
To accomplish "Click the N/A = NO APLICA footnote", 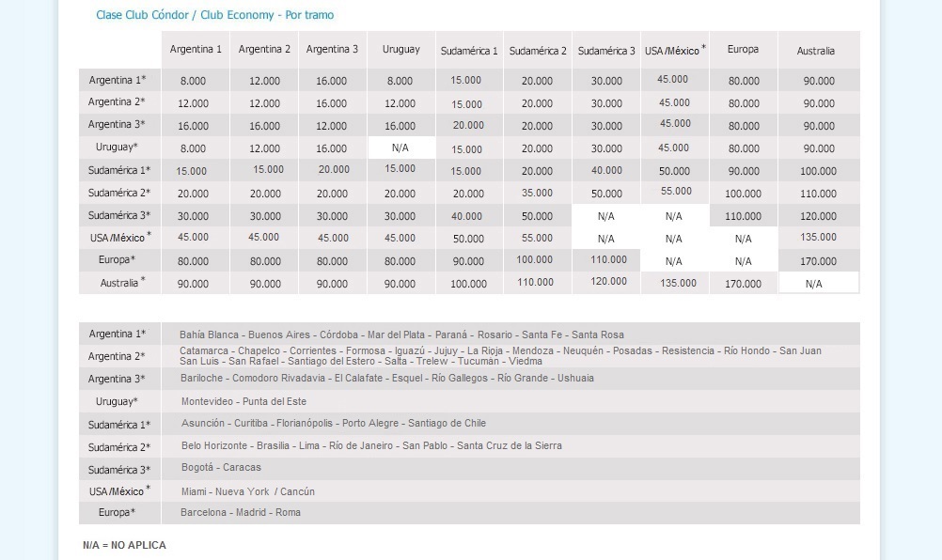I will [x=124, y=545].
